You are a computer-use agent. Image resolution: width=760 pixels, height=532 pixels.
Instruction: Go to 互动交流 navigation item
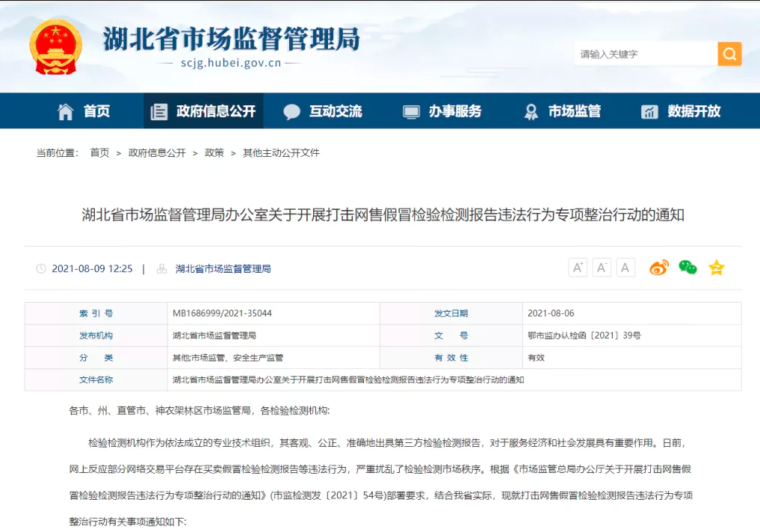tap(323, 111)
